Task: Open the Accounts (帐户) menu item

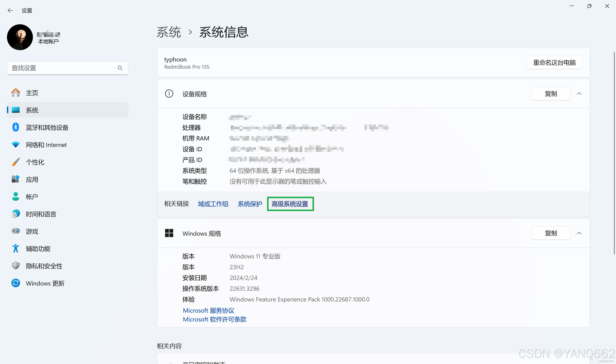Action: (32, 196)
